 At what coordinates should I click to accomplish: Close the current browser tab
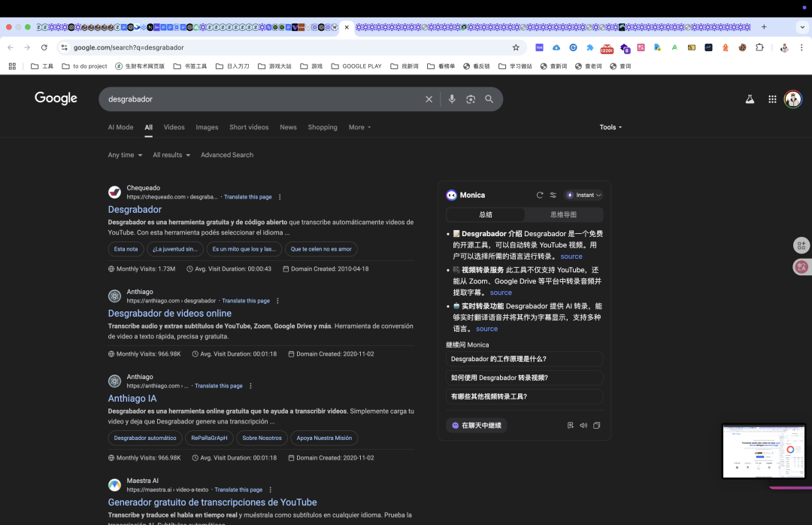click(347, 27)
